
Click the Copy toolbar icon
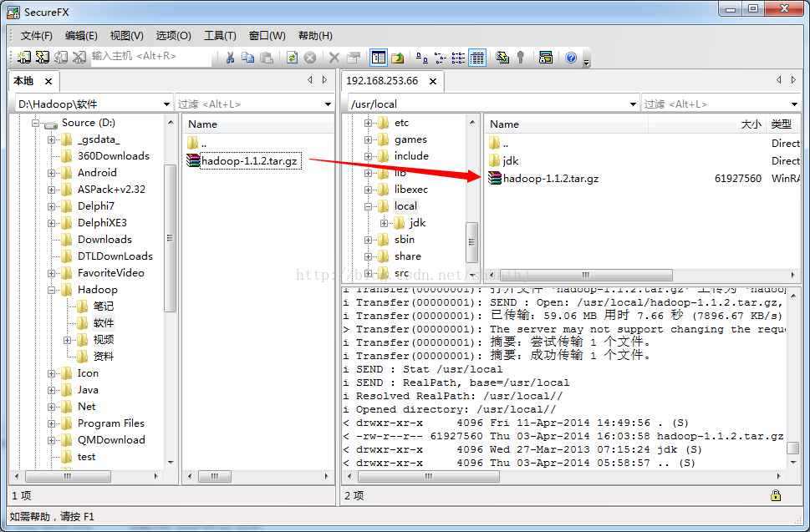click(248, 58)
